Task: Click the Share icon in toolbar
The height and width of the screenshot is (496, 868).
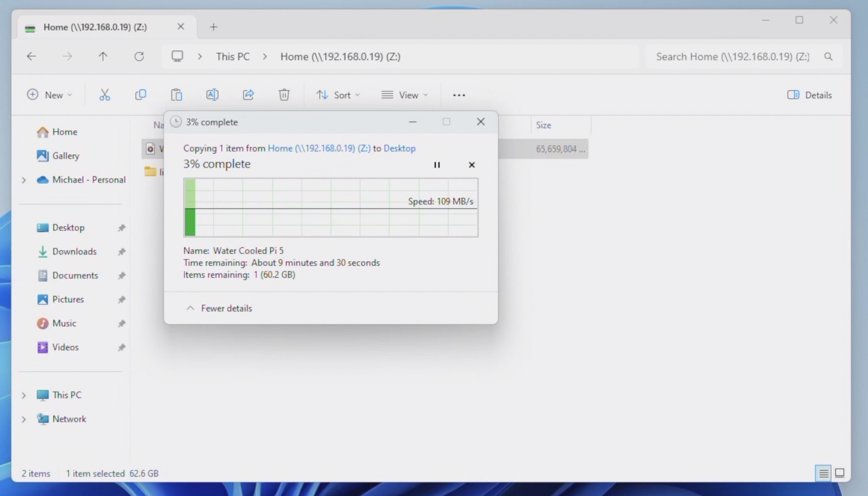Action: click(248, 95)
